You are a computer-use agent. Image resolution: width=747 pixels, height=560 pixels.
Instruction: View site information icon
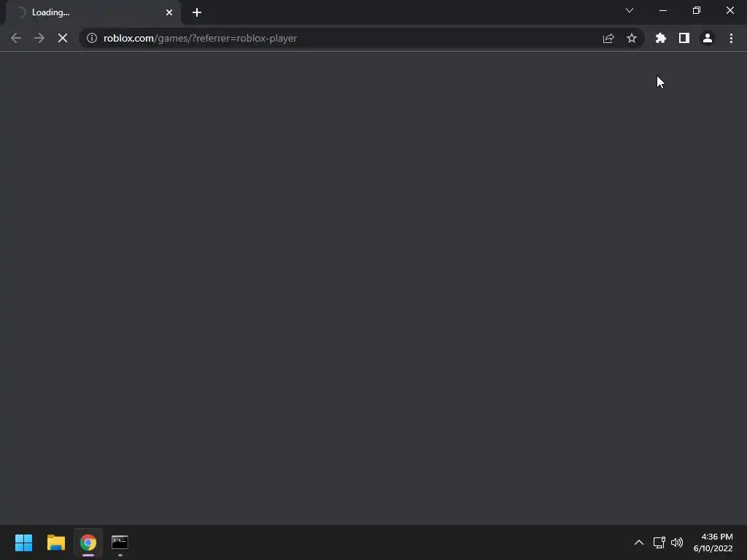92,38
